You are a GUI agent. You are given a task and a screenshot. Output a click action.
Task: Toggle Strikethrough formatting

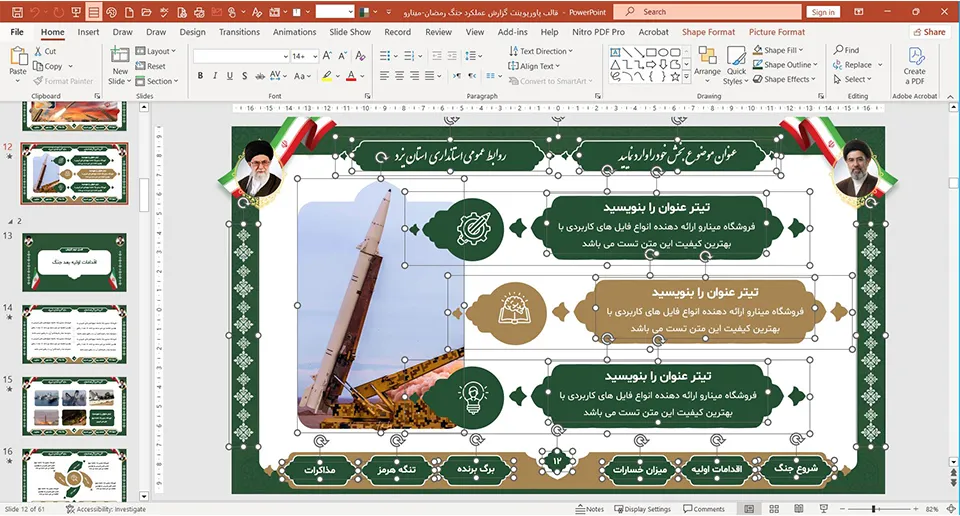[260, 76]
